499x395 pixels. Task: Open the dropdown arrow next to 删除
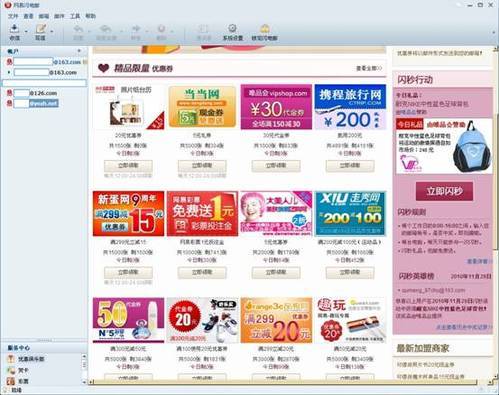point(172,32)
